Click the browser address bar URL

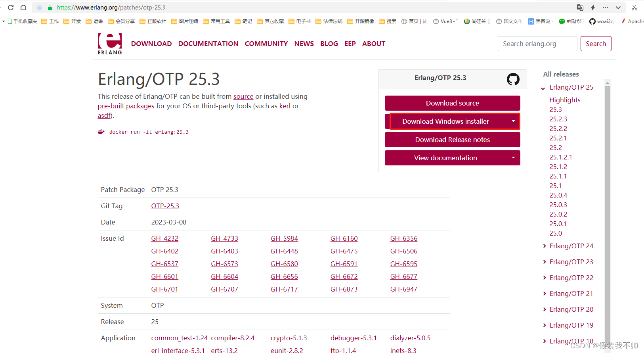pyautogui.click(x=111, y=8)
